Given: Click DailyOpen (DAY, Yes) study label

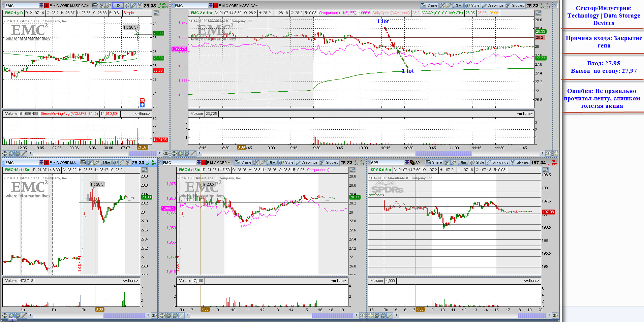Looking at the screenshot, I should 391,13.
